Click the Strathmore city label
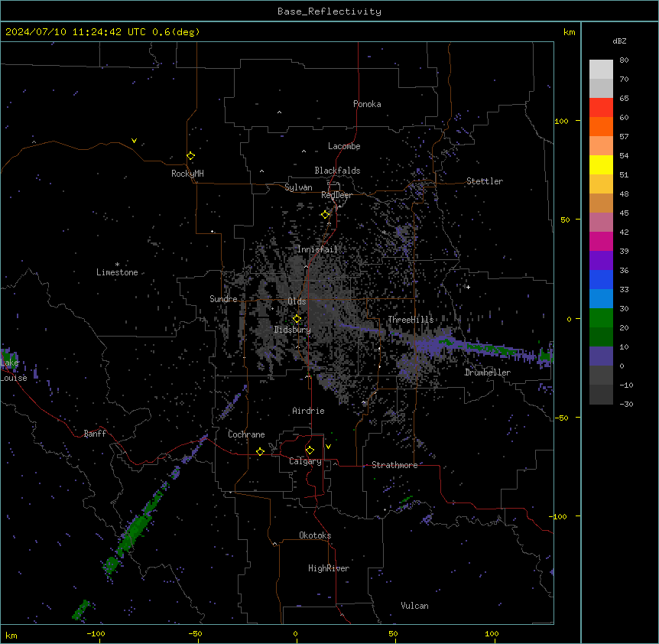 [394, 465]
